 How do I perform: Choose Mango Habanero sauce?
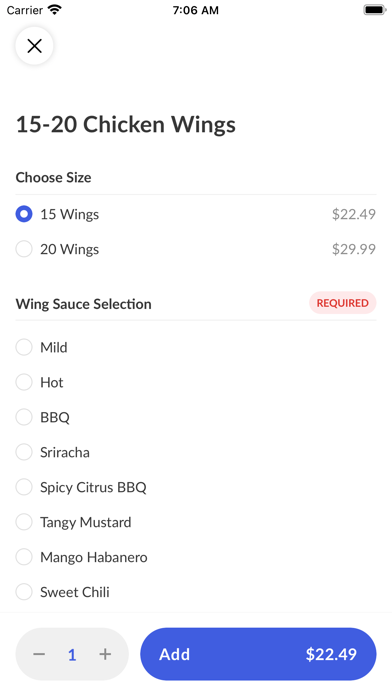(x=196, y=557)
